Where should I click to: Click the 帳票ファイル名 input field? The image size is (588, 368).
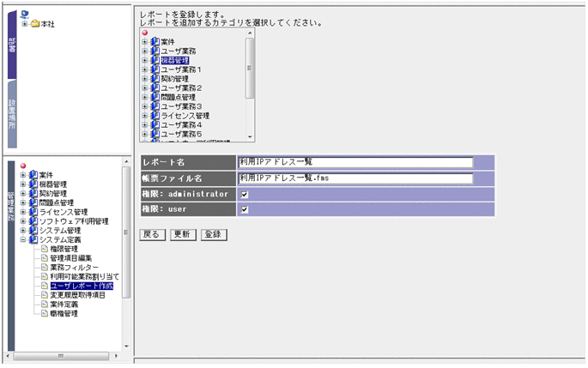(x=355, y=178)
